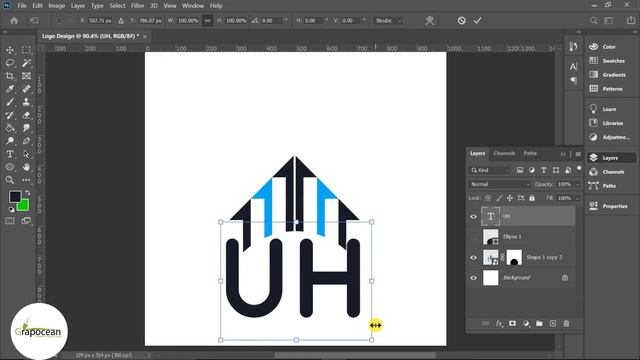The width and height of the screenshot is (640, 360).
Task: Switch to the Paths tab
Action: point(530,153)
